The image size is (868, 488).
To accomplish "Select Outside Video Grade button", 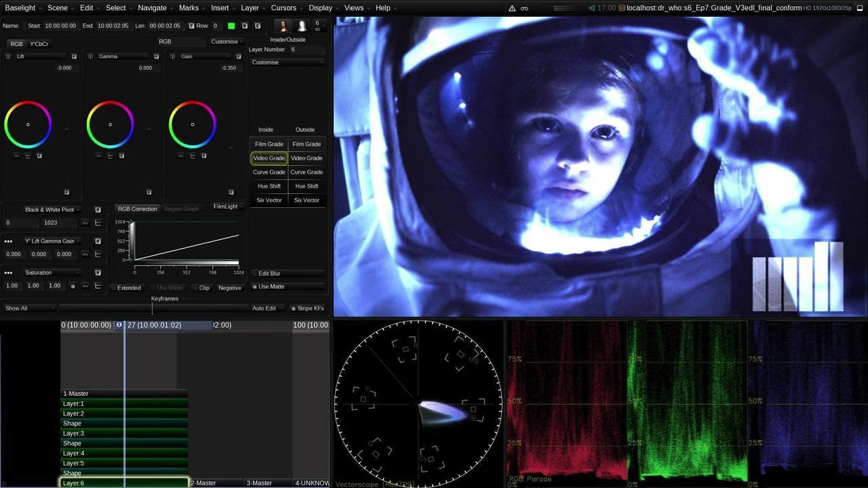I will point(307,159).
